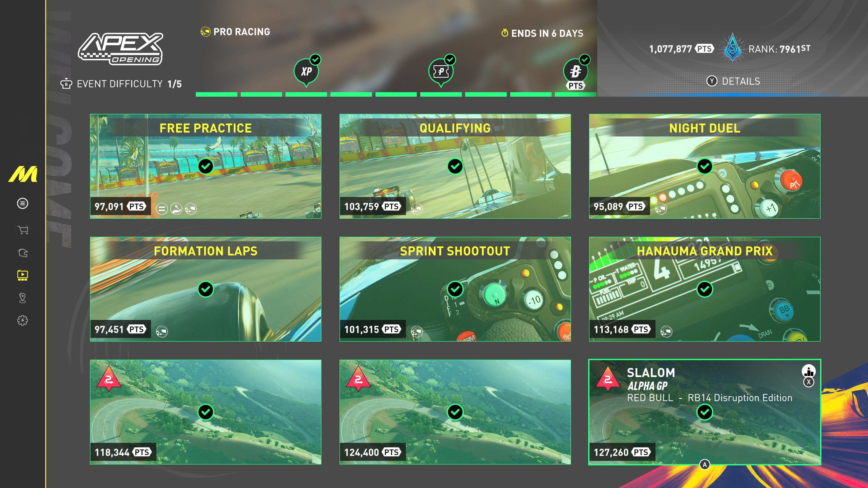This screenshot has width=868, height=488.
Task: Open the settings gear icon
Action: [x=23, y=320]
